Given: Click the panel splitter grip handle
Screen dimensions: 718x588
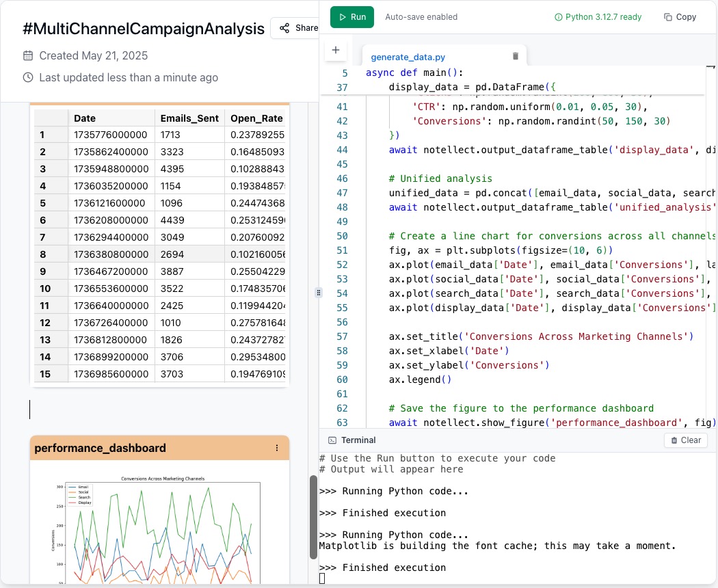Looking at the screenshot, I should tap(319, 292).
